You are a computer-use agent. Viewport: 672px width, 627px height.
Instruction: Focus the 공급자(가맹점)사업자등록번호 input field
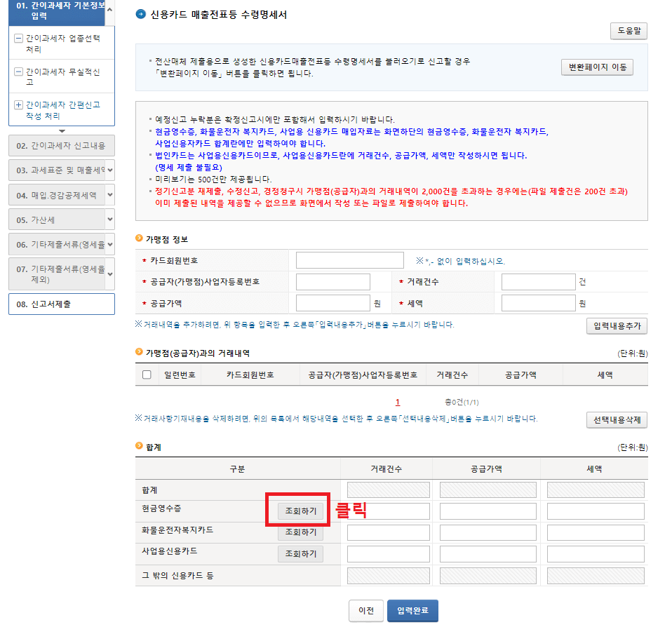[x=333, y=281]
